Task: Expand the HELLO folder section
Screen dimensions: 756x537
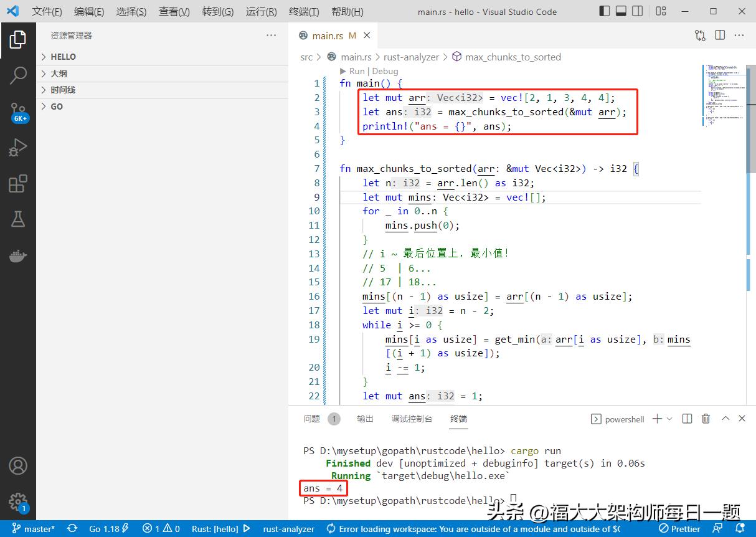Action: (x=63, y=57)
